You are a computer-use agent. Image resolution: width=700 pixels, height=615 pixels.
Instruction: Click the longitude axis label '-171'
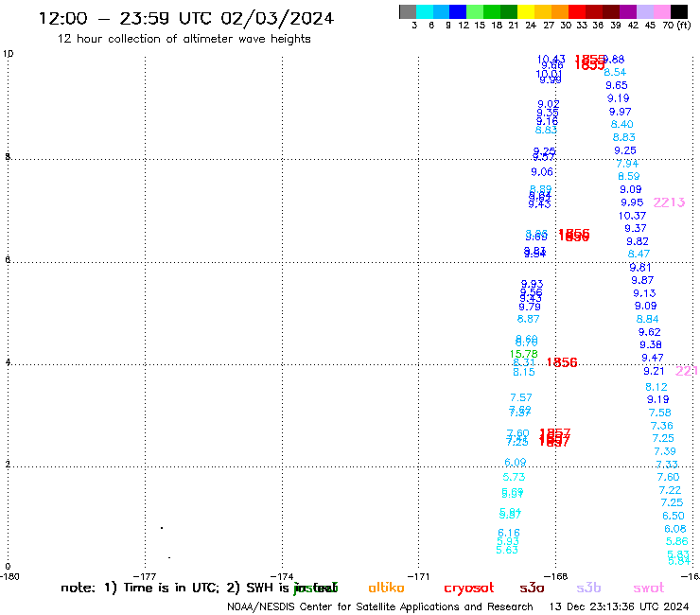(419, 577)
